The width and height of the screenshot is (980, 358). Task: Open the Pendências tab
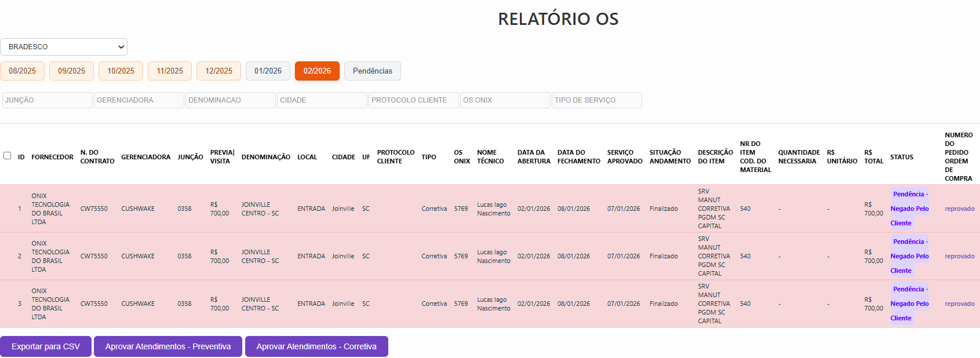(373, 71)
